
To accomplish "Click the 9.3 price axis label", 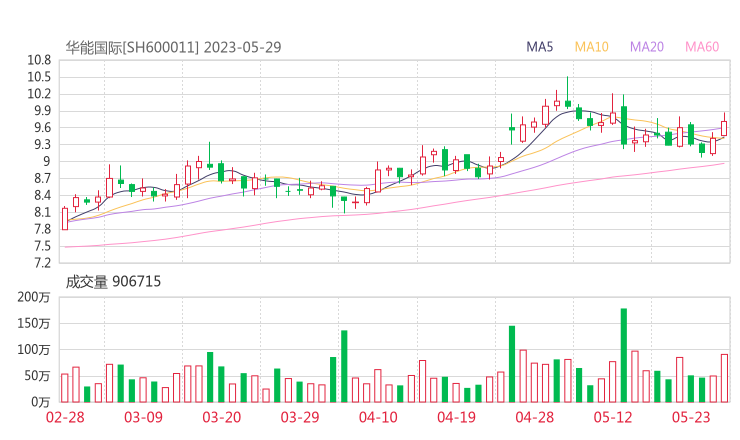I will pyautogui.click(x=42, y=144).
